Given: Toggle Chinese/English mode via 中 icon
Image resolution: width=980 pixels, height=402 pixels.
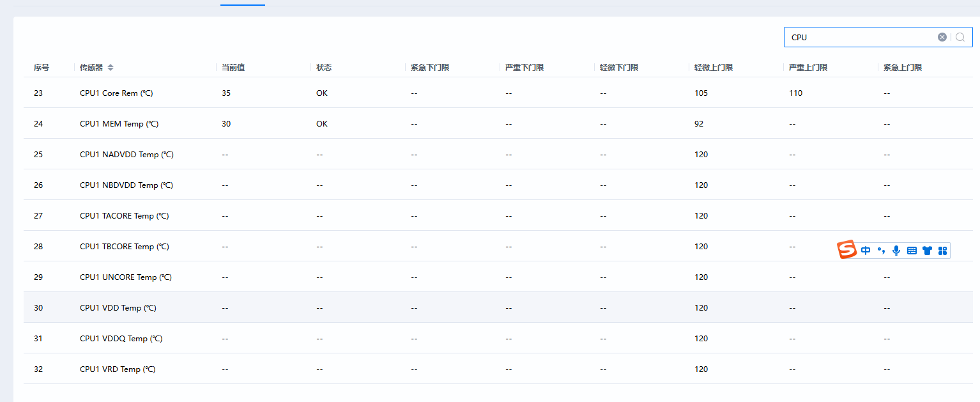Looking at the screenshot, I should (866, 251).
